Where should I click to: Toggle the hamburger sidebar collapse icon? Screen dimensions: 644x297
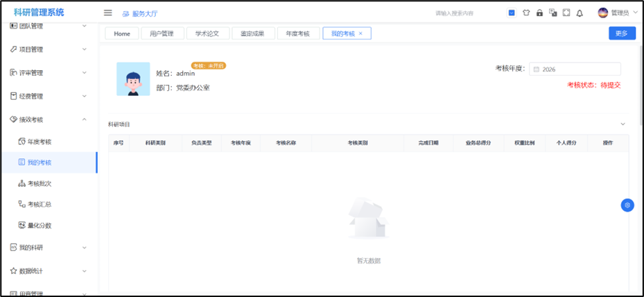(x=107, y=12)
